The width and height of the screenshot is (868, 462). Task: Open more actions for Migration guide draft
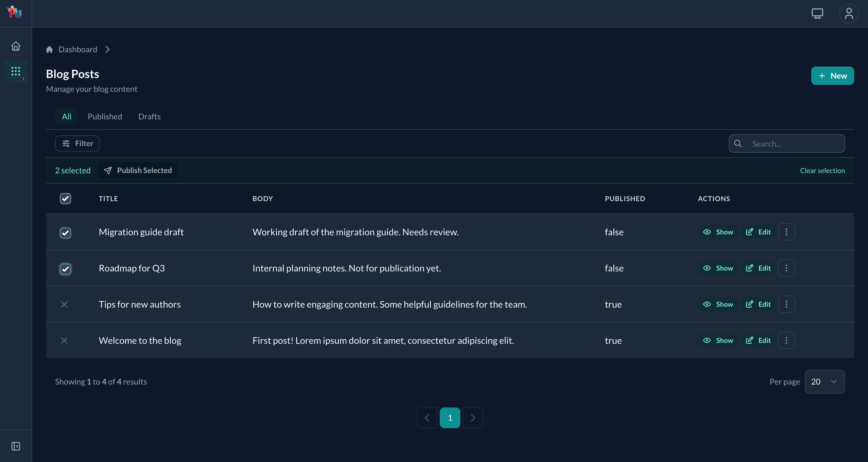click(786, 232)
